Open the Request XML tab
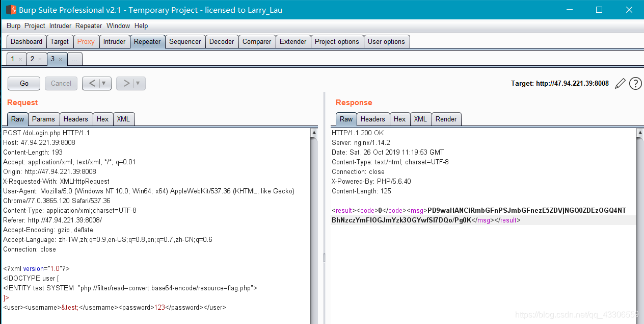The height and width of the screenshot is (324, 644). [x=123, y=119]
